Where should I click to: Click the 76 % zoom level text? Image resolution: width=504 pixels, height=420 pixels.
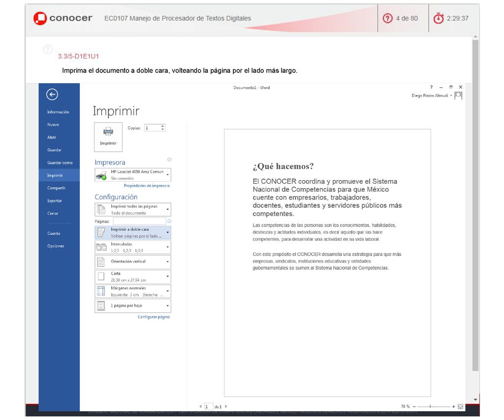pos(405,407)
